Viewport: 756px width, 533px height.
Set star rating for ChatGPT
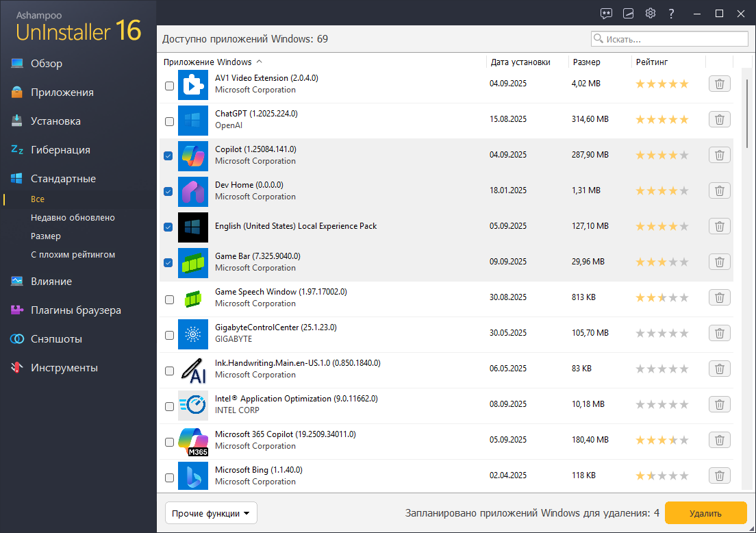point(662,120)
